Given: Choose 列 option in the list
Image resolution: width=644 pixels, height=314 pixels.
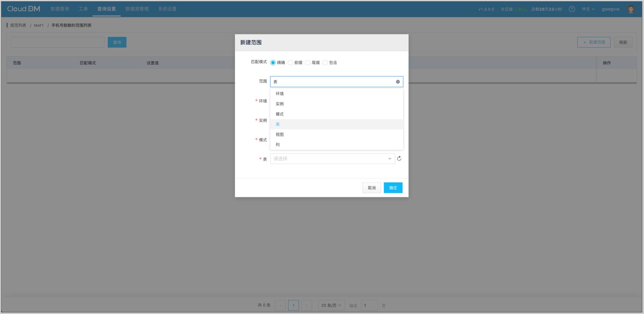Looking at the screenshot, I should [278, 145].
